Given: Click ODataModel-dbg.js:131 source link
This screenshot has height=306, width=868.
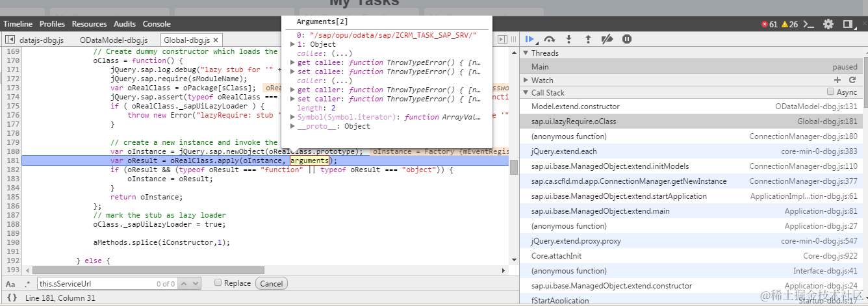Looking at the screenshot, I should coord(817,106).
